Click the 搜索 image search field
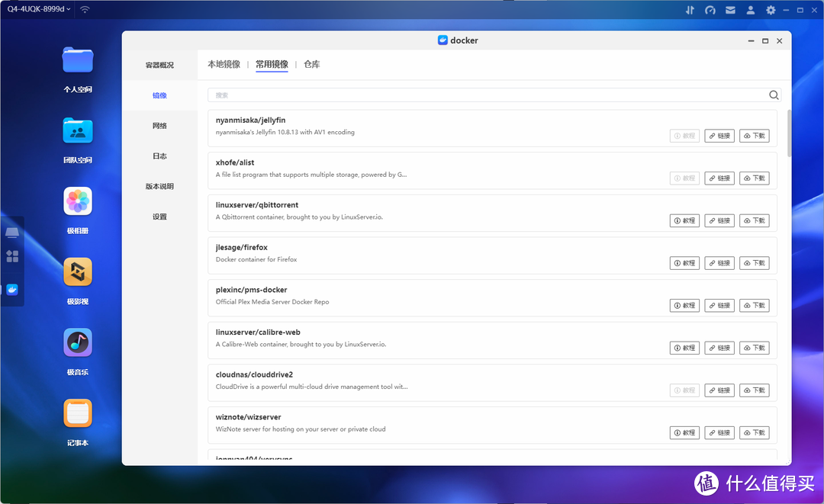Screen dimensions: 824x504 [488, 95]
